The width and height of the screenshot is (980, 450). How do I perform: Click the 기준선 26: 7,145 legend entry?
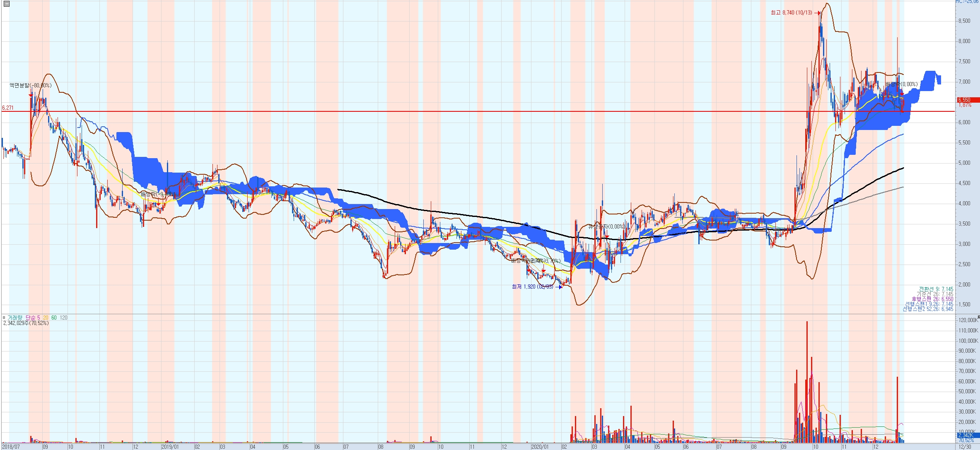pyautogui.click(x=935, y=294)
